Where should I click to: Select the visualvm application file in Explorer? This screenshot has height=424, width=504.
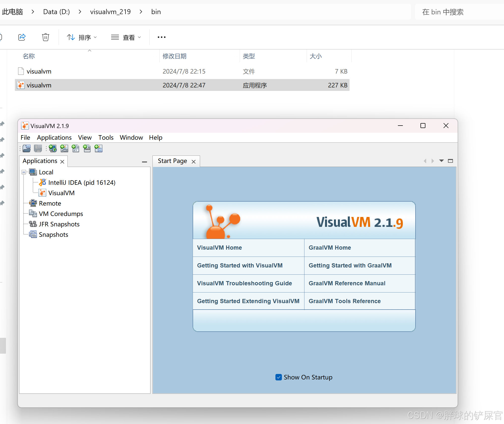[x=39, y=85]
